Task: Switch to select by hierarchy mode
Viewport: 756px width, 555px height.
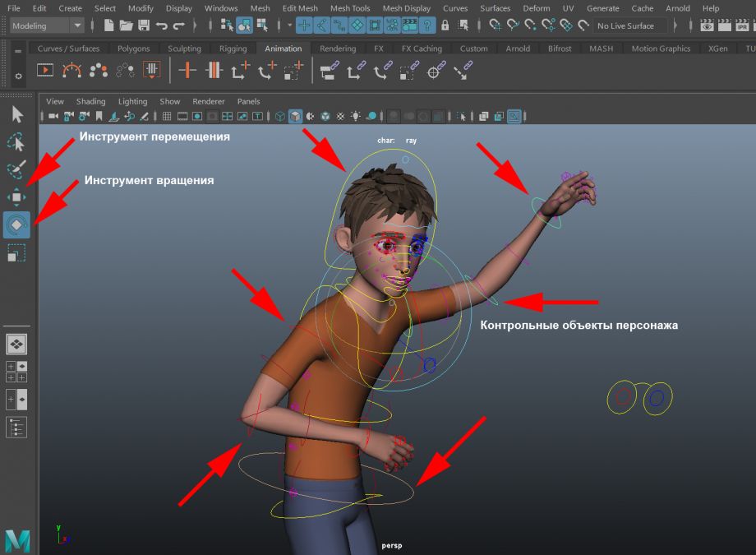Action: (x=227, y=25)
